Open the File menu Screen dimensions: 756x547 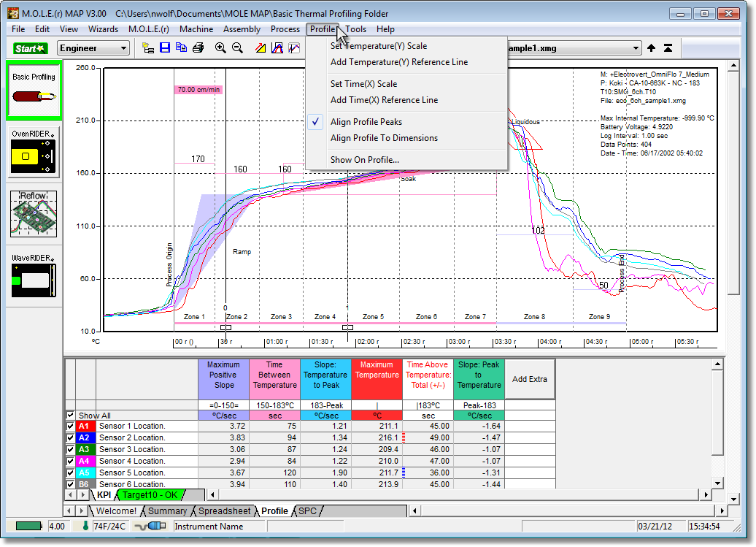click(x=18, y=29)
